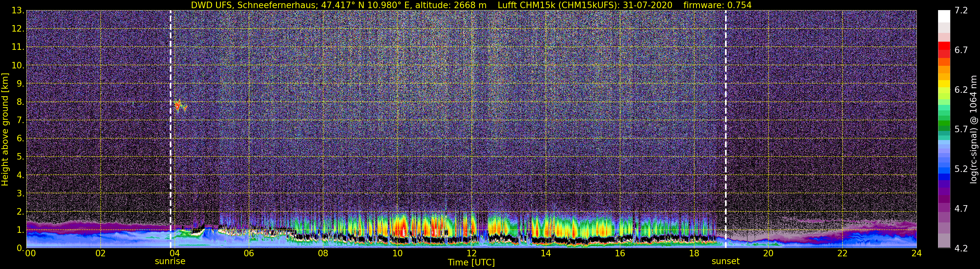Viewport: 980px width, 269px height.
Task: Click the height tick label 8.
Action: point(20,102)
